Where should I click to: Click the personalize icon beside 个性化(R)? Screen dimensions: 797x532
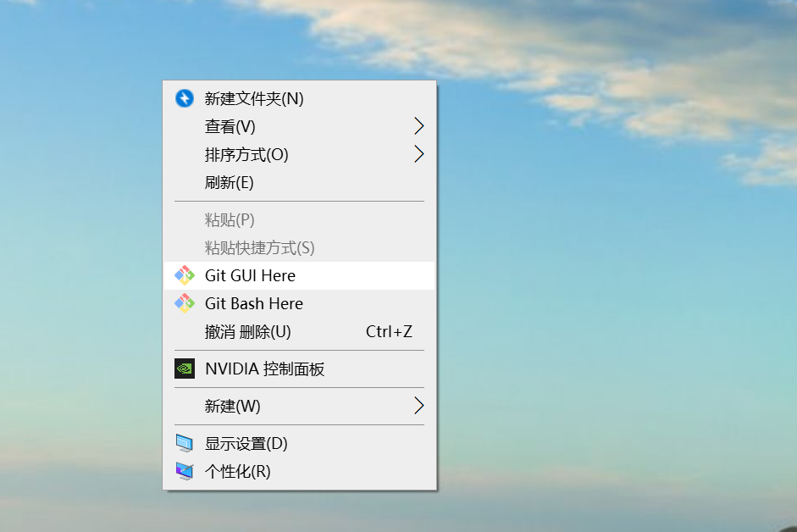(185, 471)
